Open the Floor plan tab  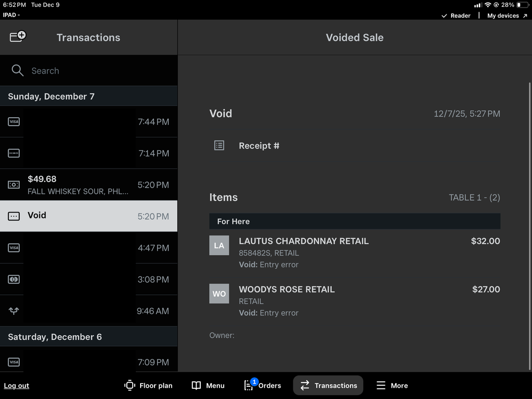pos(149,385)
